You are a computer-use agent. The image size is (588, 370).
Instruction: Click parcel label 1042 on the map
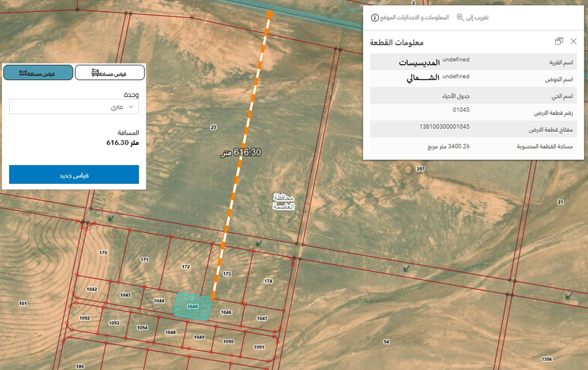[92, 289]
